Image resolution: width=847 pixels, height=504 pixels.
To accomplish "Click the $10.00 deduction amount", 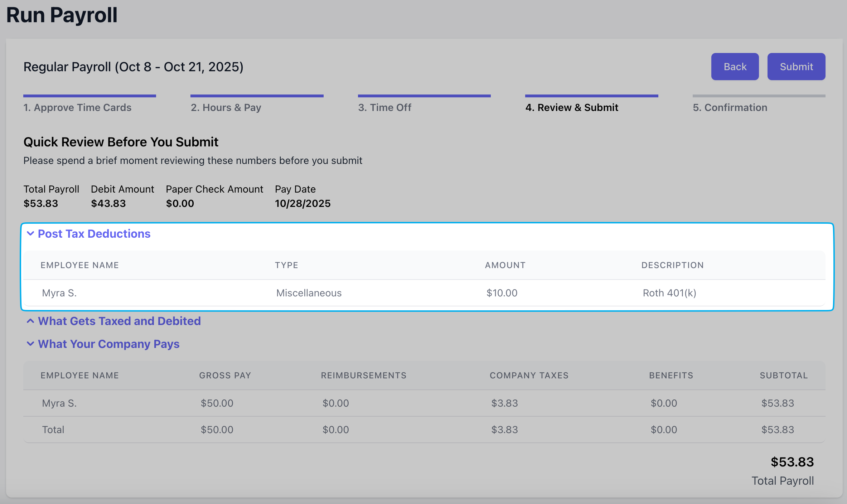I will click(502, 293).
